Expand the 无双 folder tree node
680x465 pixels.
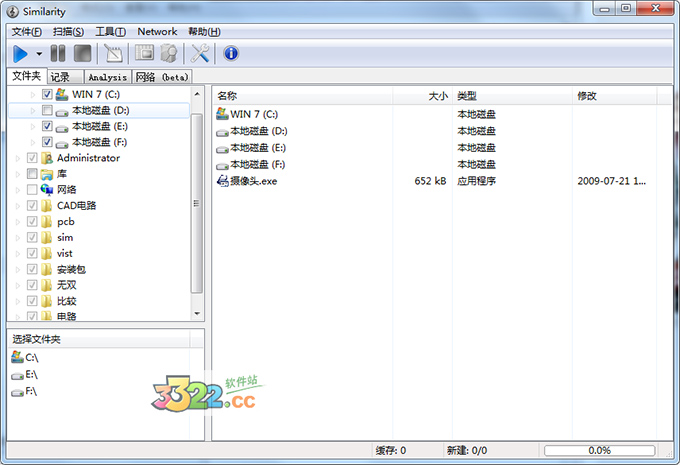18,285
